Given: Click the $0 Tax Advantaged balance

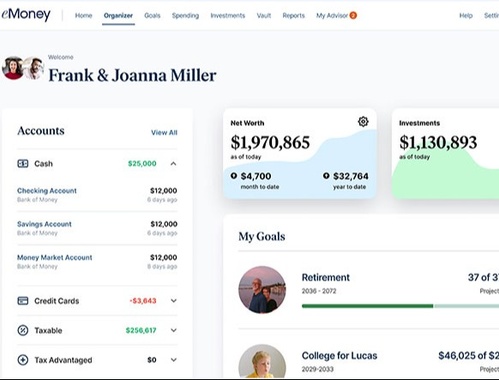Looking at the screenshot, I should [x=152, y=360].
